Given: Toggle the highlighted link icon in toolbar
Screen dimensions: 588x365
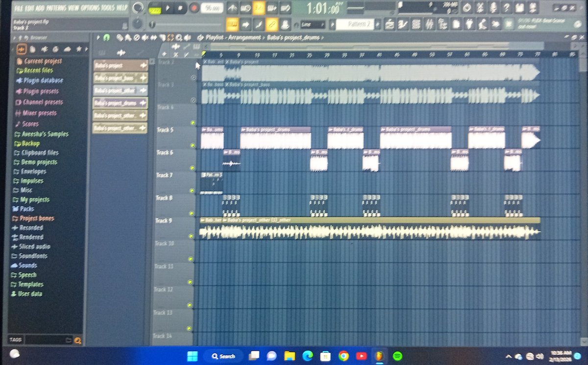Looking at the screenshot, I should pos(272,24).
